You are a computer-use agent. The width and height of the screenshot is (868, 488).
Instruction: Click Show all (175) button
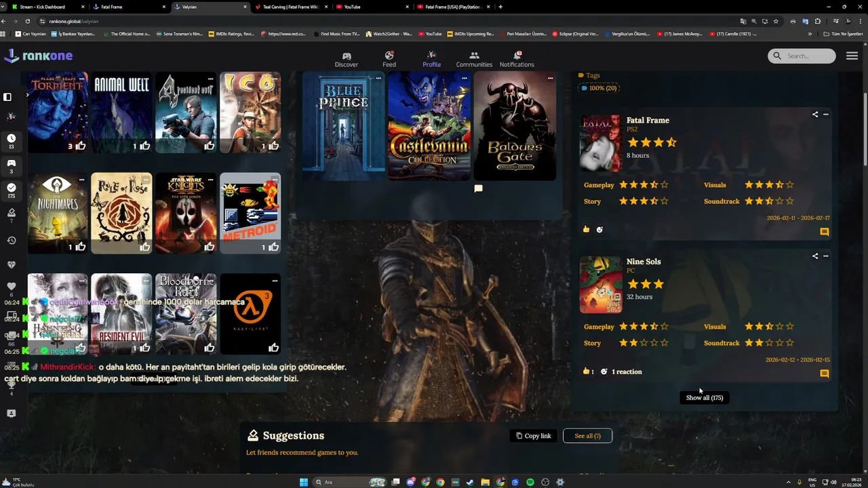click(x=704, y=398)
